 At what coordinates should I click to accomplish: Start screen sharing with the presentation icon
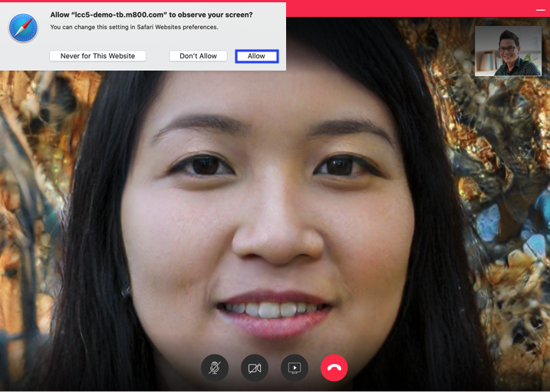[295, 367]
